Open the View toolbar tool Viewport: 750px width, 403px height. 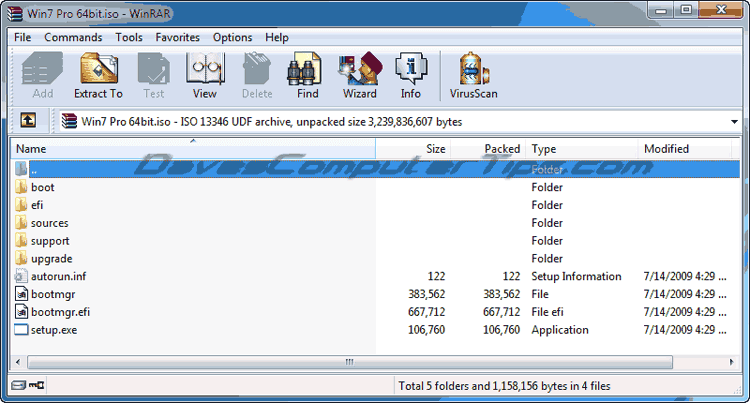click(205, 69)
